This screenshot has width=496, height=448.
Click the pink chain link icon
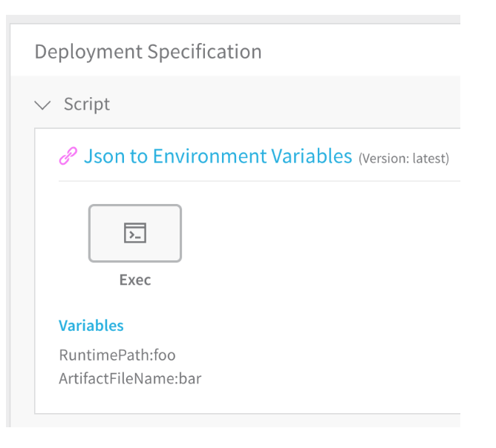click(x=68, y=156)
